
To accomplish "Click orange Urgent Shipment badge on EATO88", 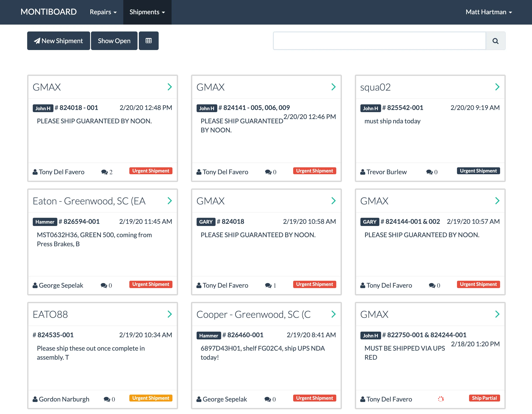I will pyautogui.click(x=151, y=398).
